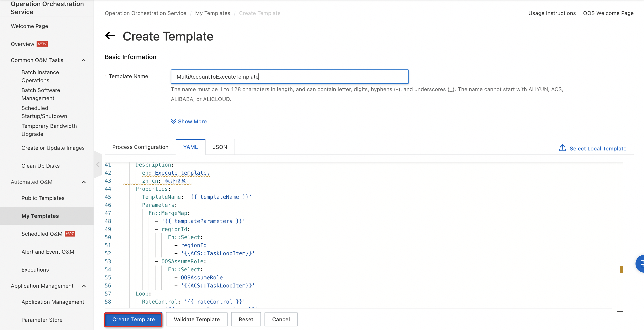644x330 pixels.
Task: Click into the Template Name field
Action: [x=290, y=77]
